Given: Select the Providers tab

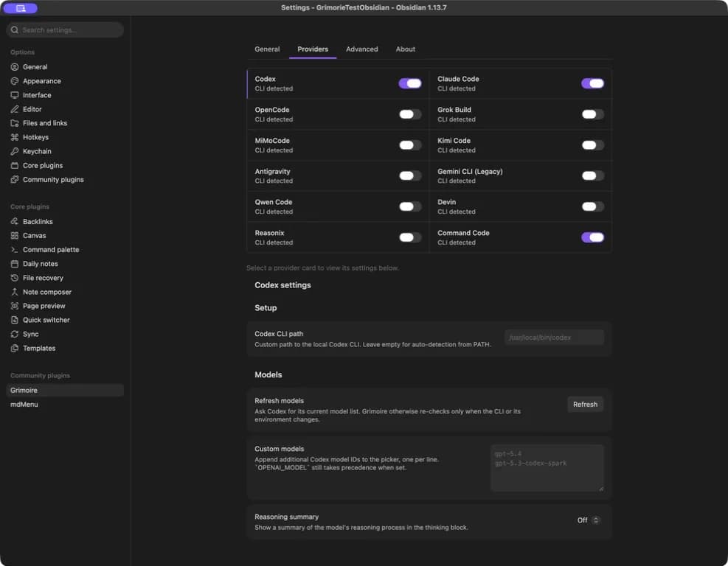Looking at the screenshot, I should point(313,49).
